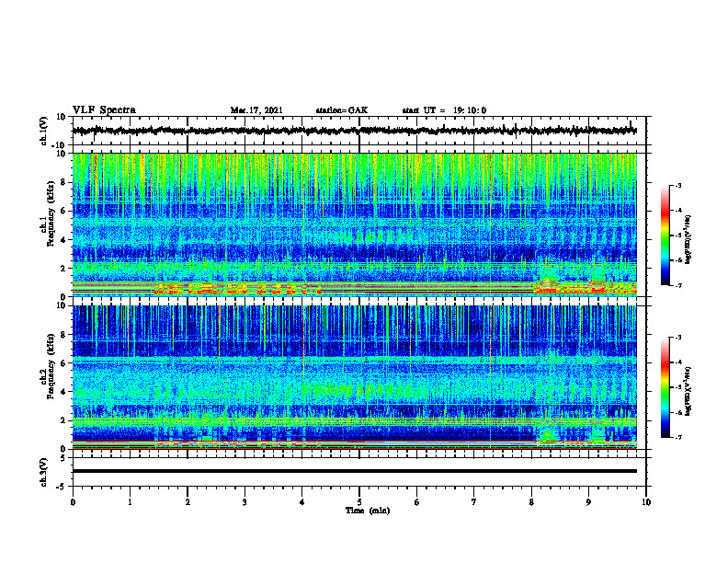
Task: Click the ch.2 spectrogram color scale bar
Action: (665, 387)
